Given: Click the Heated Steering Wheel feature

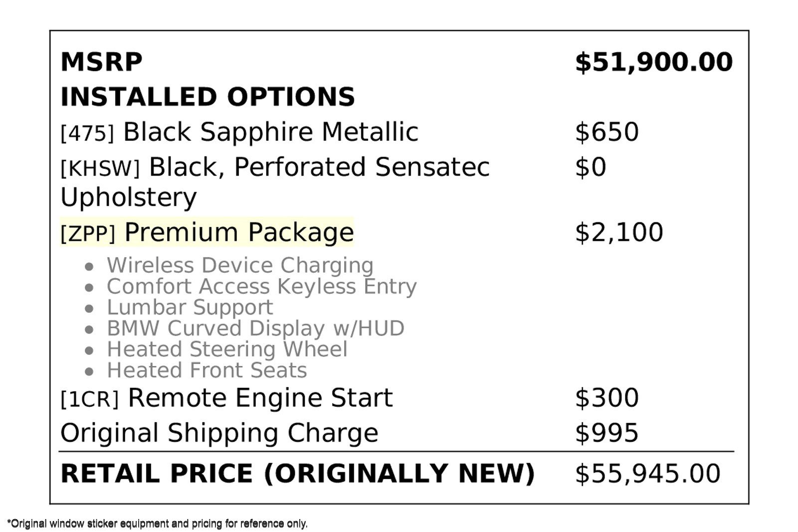Looking at the screenshot, I should tap(227, 350).
